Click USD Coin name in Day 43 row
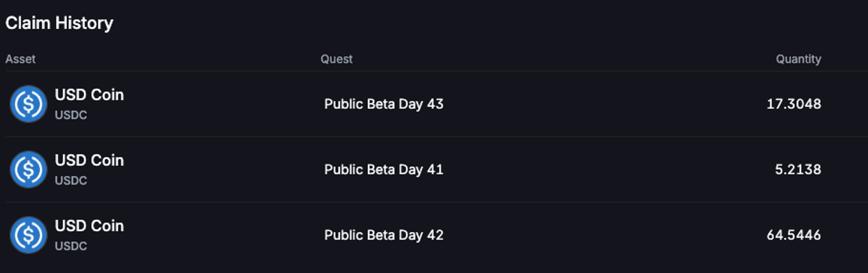 (90, 95)
